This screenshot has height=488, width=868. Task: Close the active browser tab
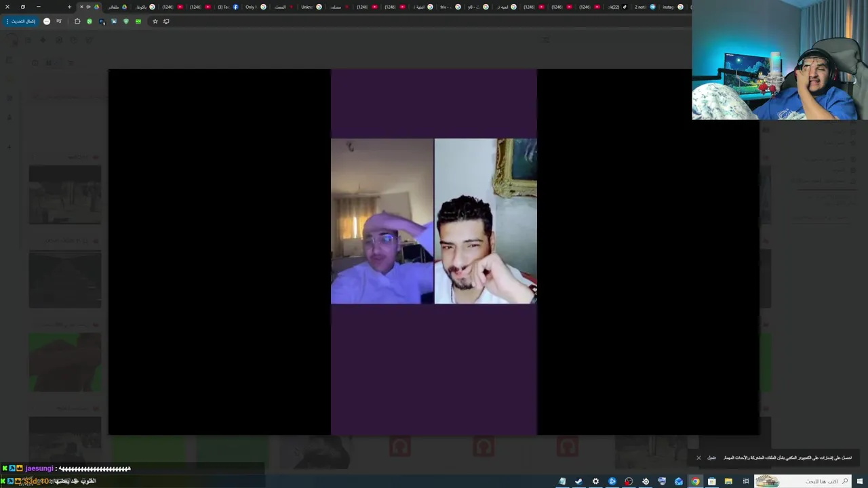point(81,7)
